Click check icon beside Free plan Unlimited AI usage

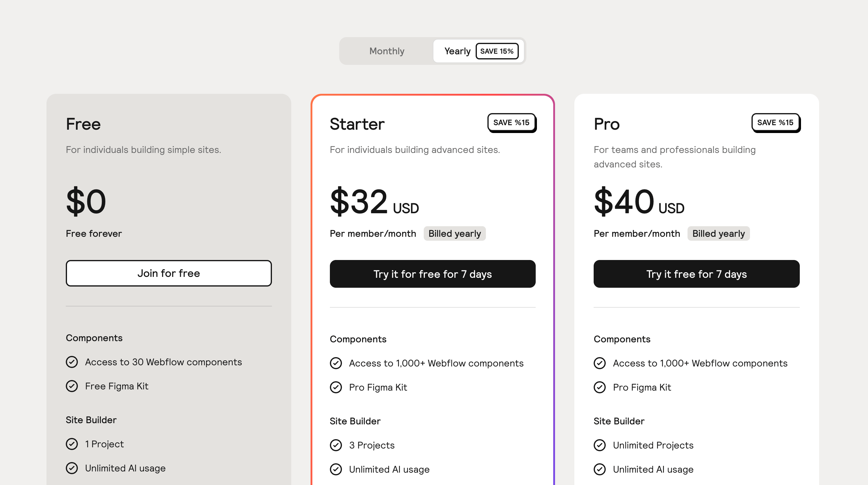72,468
